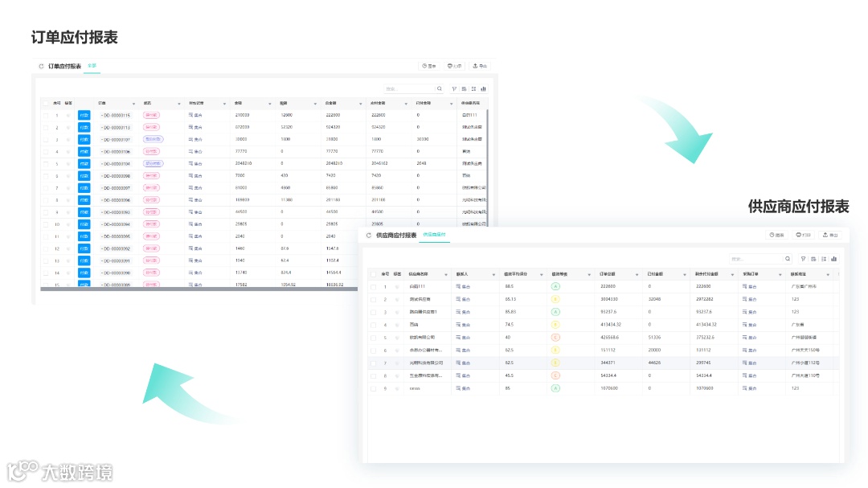
Task: Switch to 供应商应付 tab
Action: click(x=434, y=235)
